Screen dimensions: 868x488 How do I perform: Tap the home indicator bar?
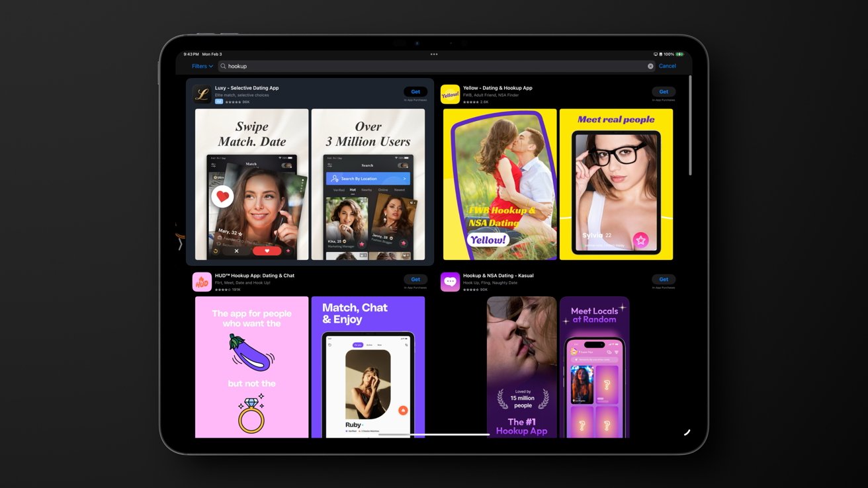(x=434, y=434)
